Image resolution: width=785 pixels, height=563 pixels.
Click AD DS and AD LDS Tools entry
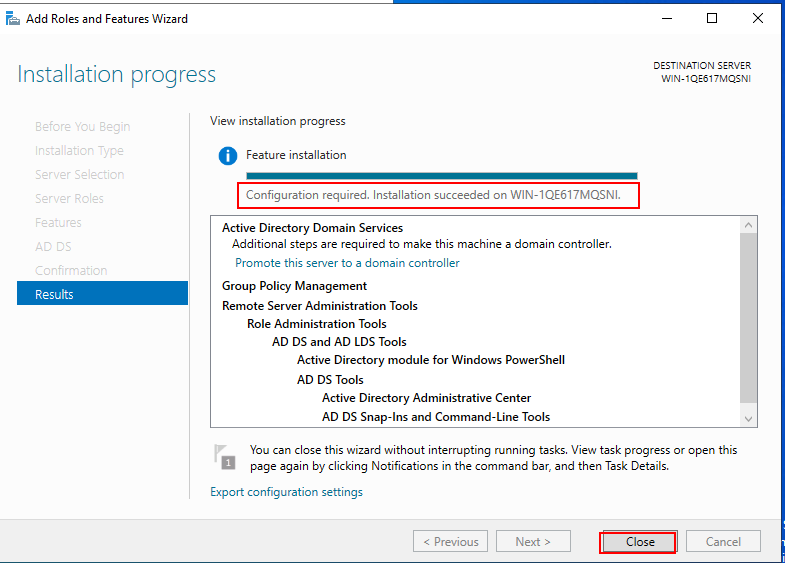[x=339, y=342]
